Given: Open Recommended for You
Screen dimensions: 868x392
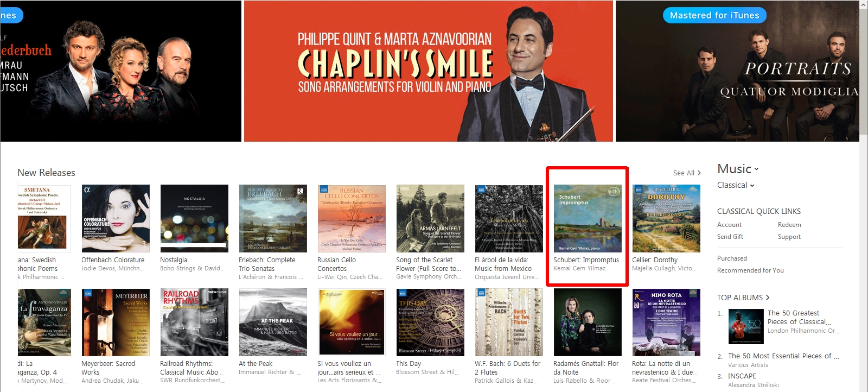Looking at the screenshot, I should pyautogui.click(x=750, y=270).
